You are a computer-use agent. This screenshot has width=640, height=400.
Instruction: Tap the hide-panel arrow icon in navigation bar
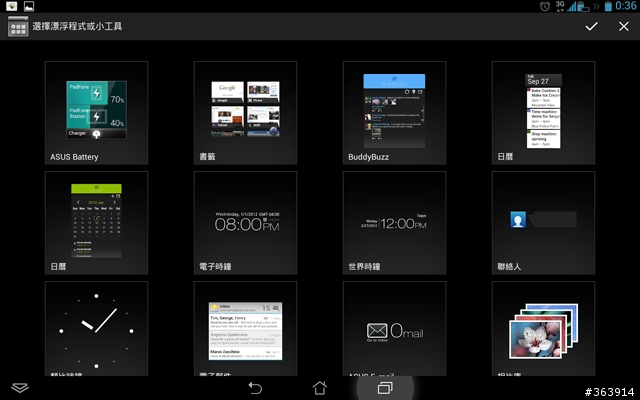[20, 388]
